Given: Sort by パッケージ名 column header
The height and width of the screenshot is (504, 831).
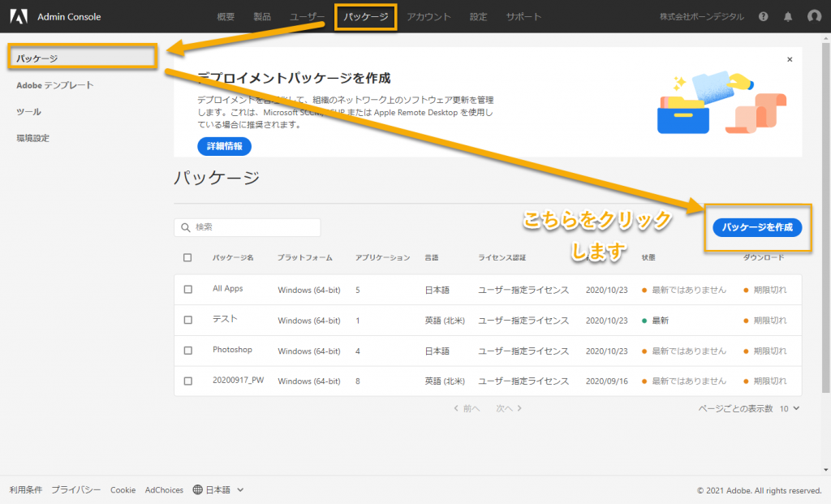Looking at the screenshot, I should tap(233, 257).
